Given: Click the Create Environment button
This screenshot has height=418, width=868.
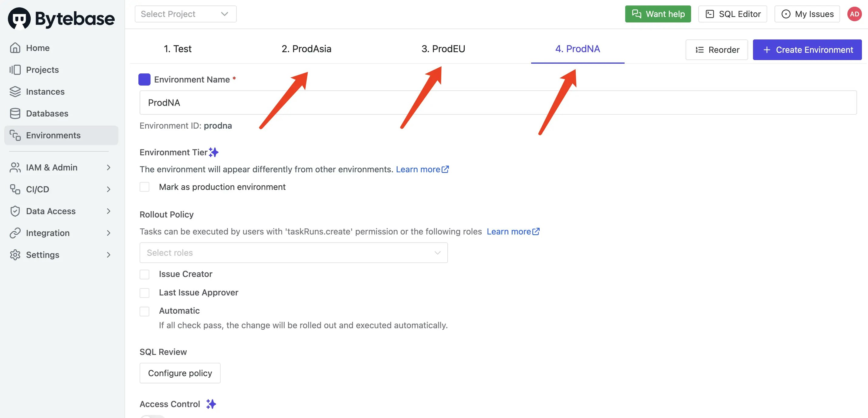Looking at the screenshot, I should coord(807,50).
